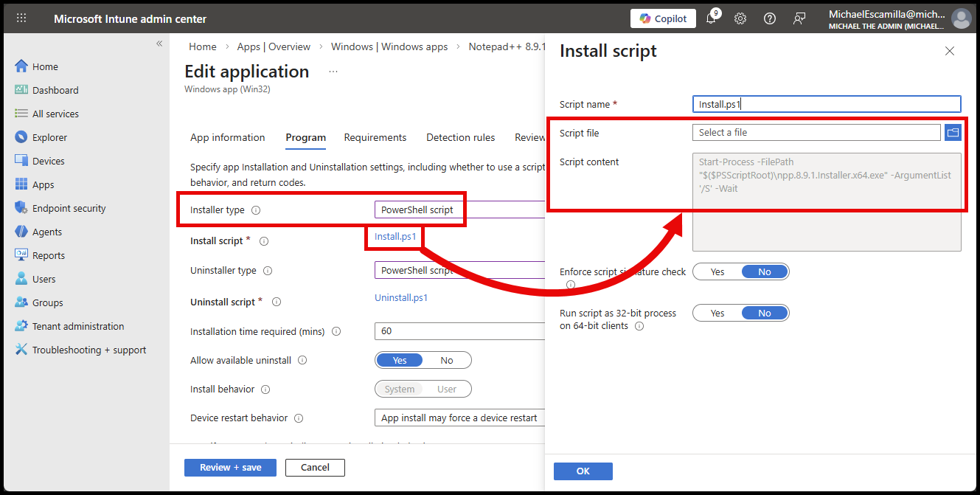The width and height of the screenshot is (980, 495).
Task: Open the Uninstall.ps1 script link
Action: (400, 297)
